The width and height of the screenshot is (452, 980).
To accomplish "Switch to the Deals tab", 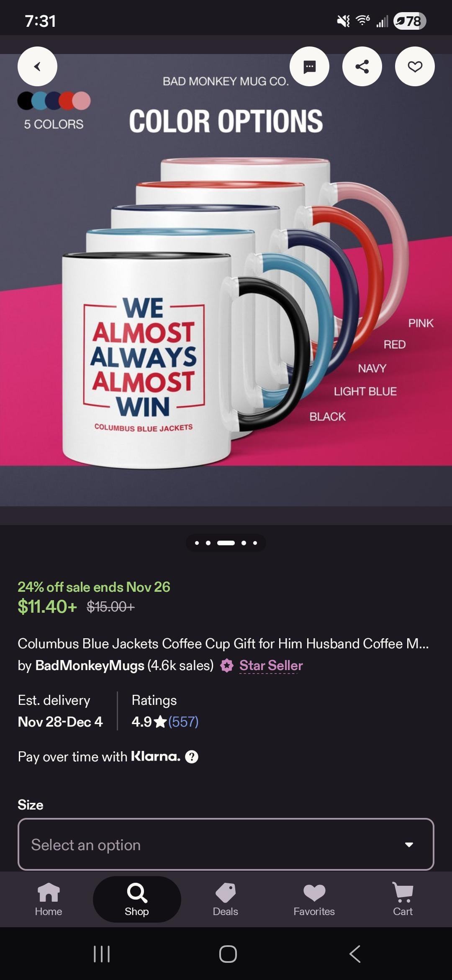I will [x=225, y=899].
